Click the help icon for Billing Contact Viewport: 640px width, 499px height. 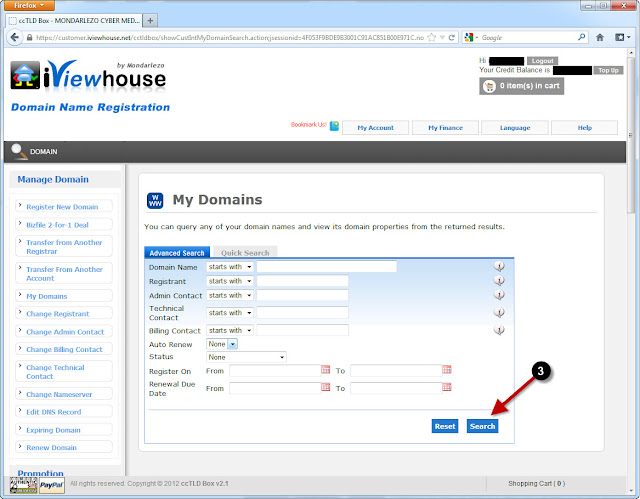499,330
